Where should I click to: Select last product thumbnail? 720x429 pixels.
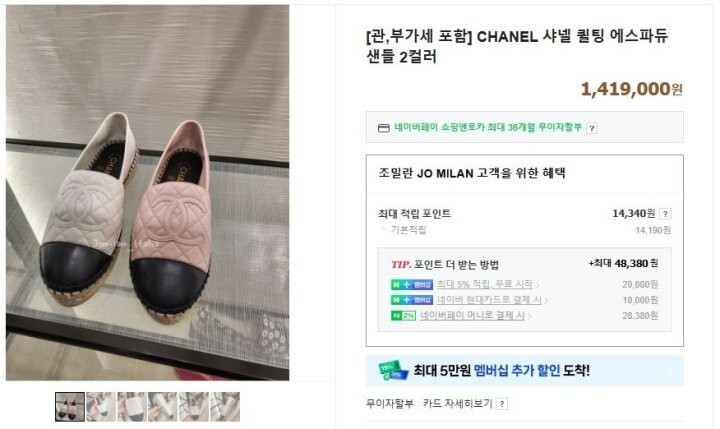tap(225, 406)
